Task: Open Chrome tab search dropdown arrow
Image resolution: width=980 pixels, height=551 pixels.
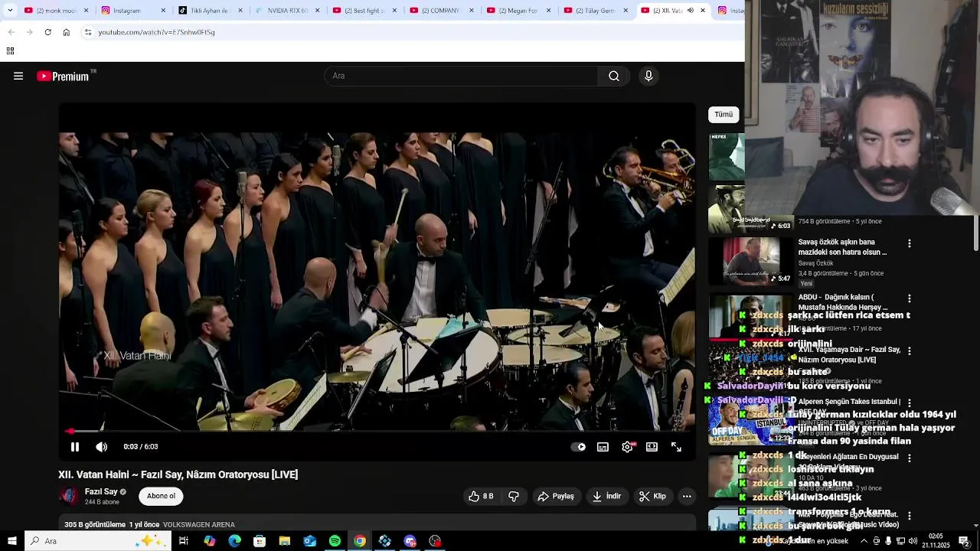Action: pos(11,11)
